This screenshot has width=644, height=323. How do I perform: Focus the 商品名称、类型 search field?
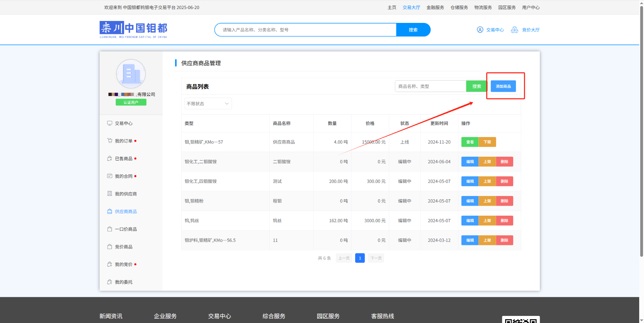[430, 86]
